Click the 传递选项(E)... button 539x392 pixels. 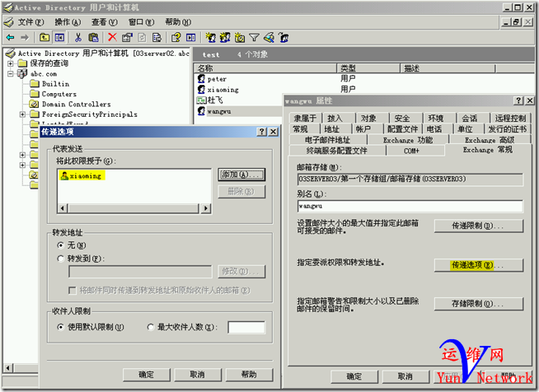click(479, 265)
